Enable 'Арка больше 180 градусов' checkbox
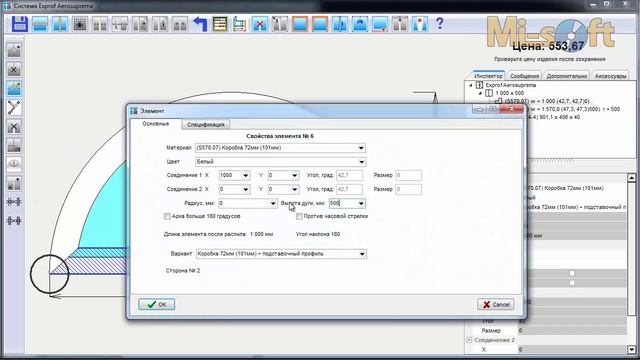The image size is (640, 360). [x=167, y=216]
